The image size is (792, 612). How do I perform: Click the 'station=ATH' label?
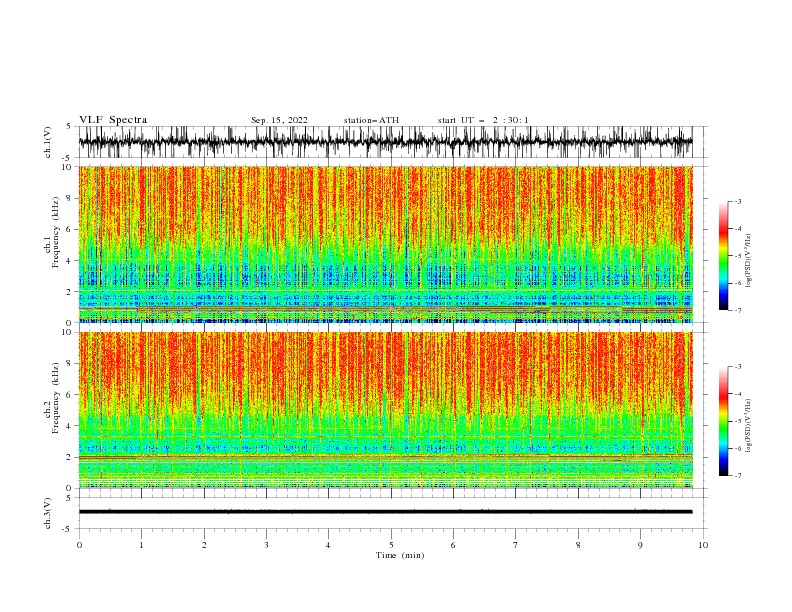pyautogui.click(x=371, y=120)
